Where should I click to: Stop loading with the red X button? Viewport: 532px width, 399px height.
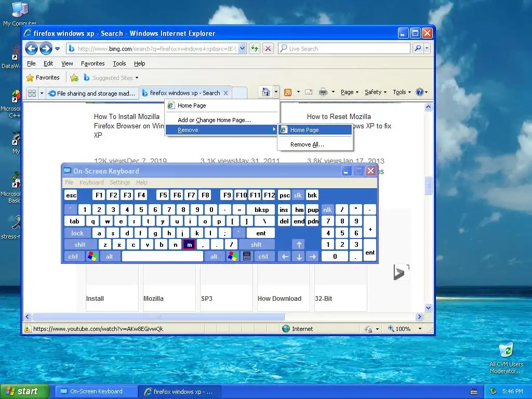[x=268, y=48]
